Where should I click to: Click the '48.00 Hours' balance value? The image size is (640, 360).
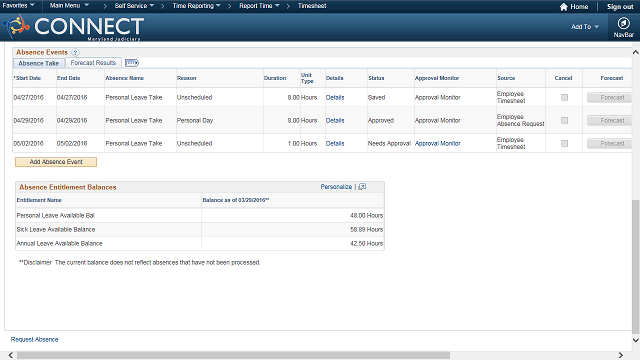pos(367,216)
